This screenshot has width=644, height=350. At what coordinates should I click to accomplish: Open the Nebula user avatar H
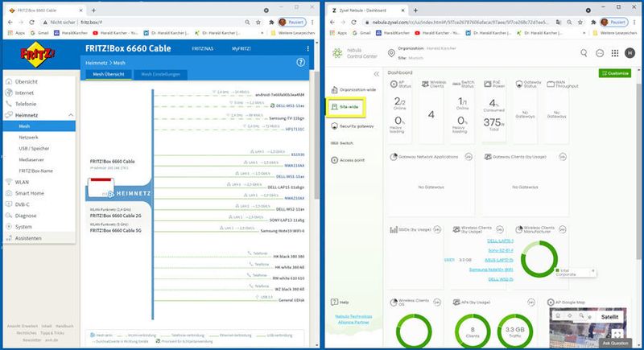(630, 53)
